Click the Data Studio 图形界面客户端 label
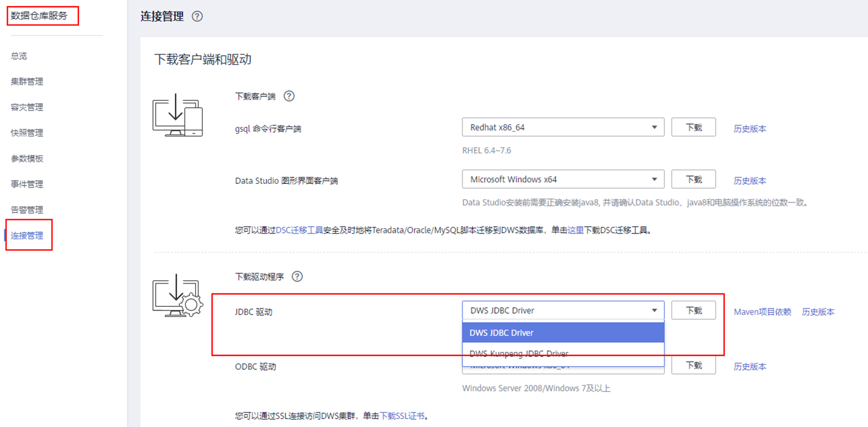 (287, 181)
